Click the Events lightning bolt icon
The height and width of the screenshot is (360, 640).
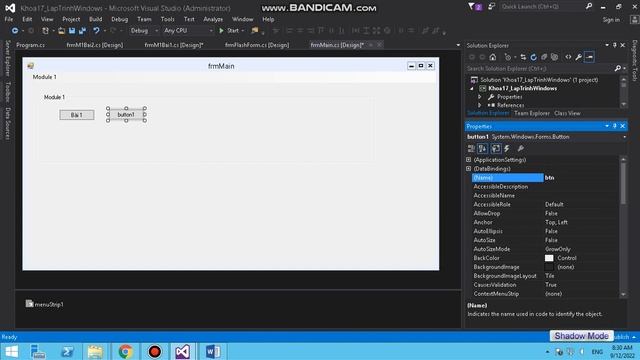[507, 149]
